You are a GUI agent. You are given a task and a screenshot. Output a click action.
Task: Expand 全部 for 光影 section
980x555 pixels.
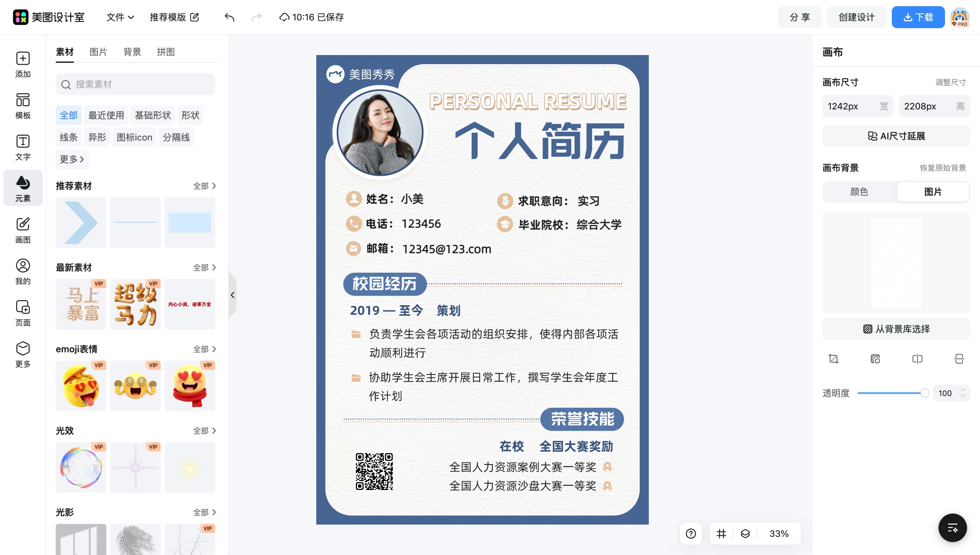(x=204, y=512)
